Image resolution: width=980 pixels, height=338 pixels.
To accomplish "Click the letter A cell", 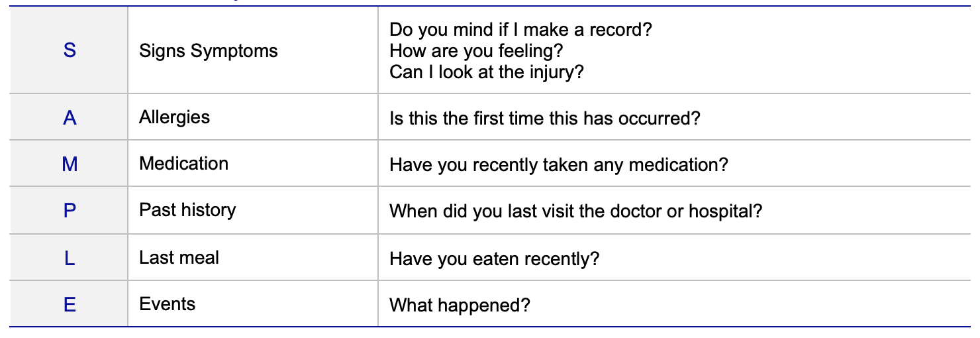I will click(x=70, y=118).
